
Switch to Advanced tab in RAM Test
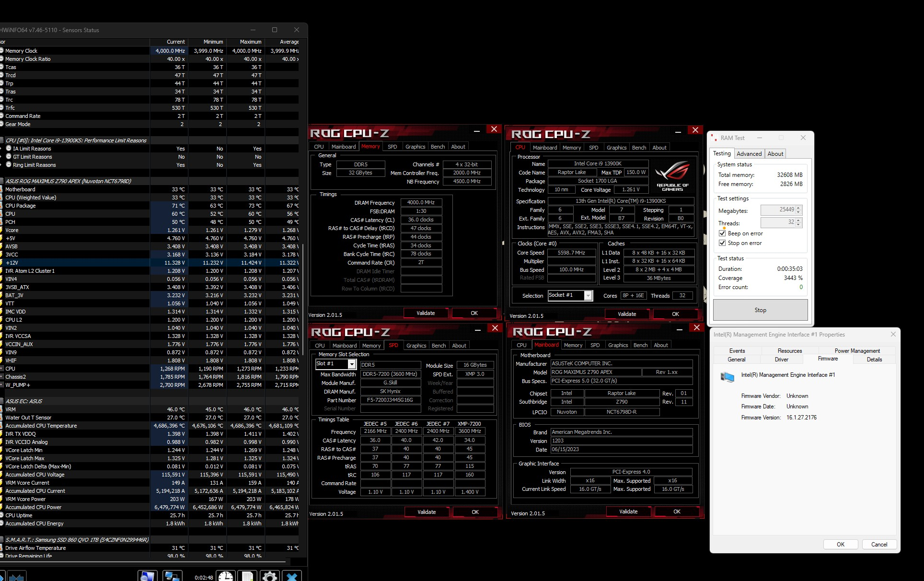[749, 154]
